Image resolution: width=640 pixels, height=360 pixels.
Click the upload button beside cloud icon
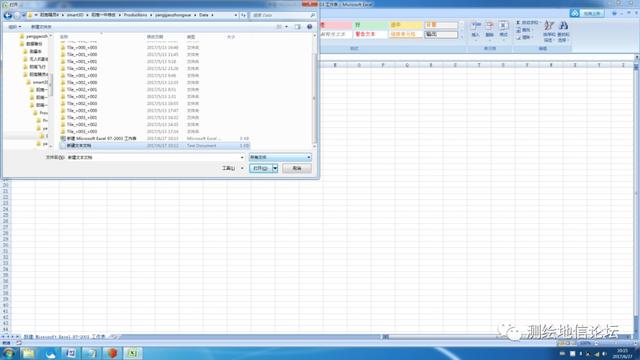coord(592,13)
